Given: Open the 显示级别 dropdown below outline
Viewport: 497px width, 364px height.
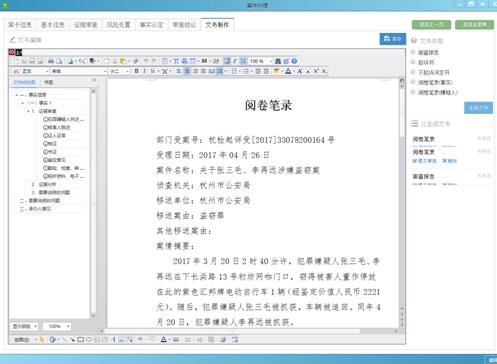Looking at the screenshot, I should (x=25, y=326).
